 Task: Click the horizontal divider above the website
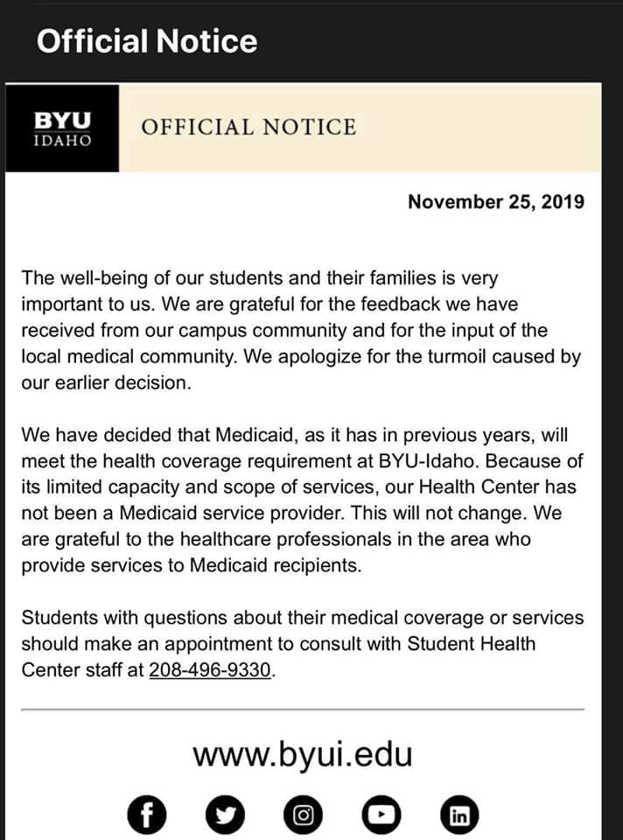(x=303, y=710)
